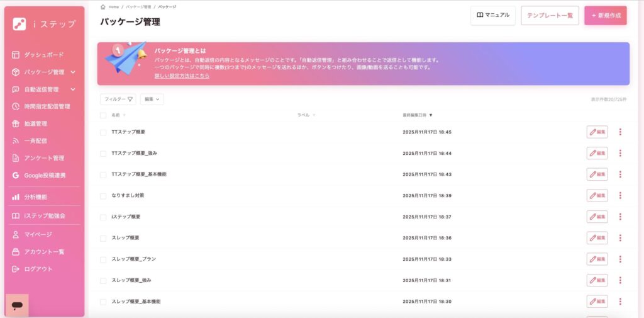Open three-dot menu for TTステップ概要 row
This screenshot has height=318, width=644.
[620, 132]
